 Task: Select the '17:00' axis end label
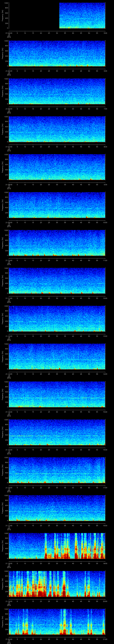coord(105,487)
